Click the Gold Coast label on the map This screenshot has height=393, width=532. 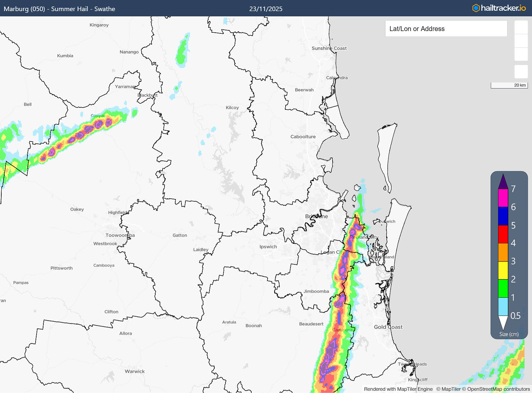(x=388, y=327)
